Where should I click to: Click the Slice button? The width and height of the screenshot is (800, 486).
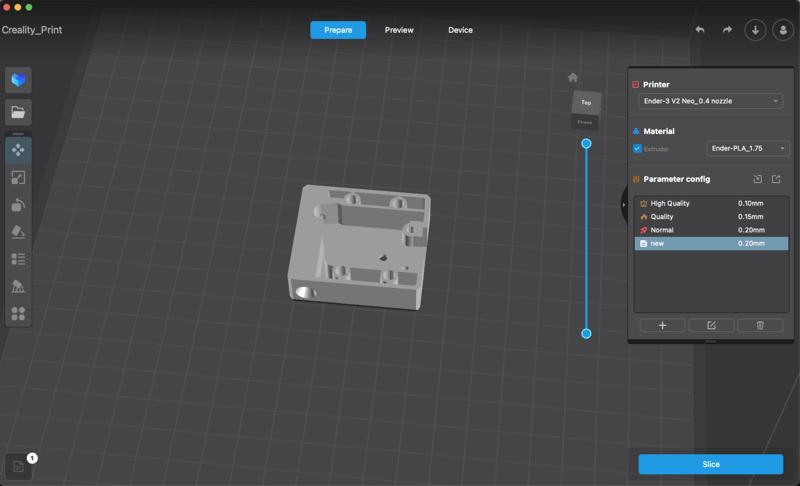(711, 464)
